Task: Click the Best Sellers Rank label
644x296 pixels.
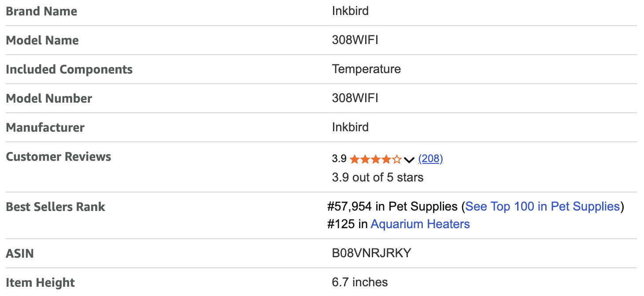Action: pos(56,207)
